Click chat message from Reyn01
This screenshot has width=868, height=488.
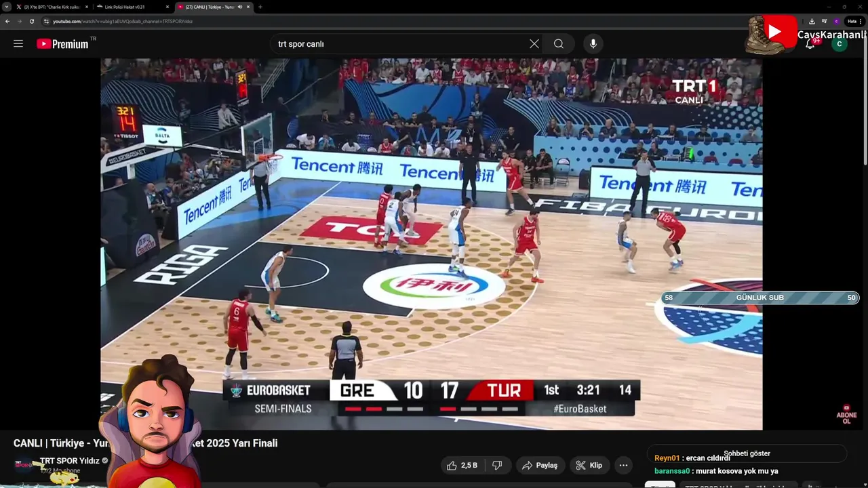692,458
